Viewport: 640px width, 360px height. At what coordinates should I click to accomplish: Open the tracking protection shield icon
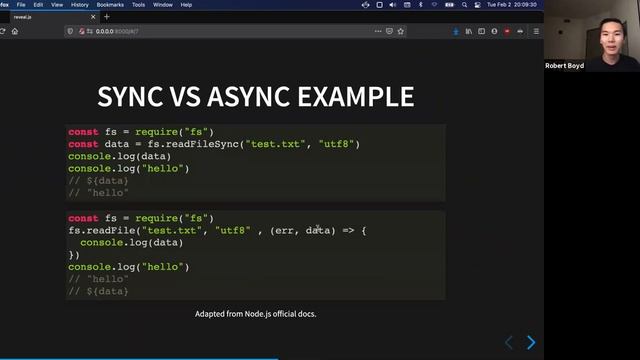point(70,31)
